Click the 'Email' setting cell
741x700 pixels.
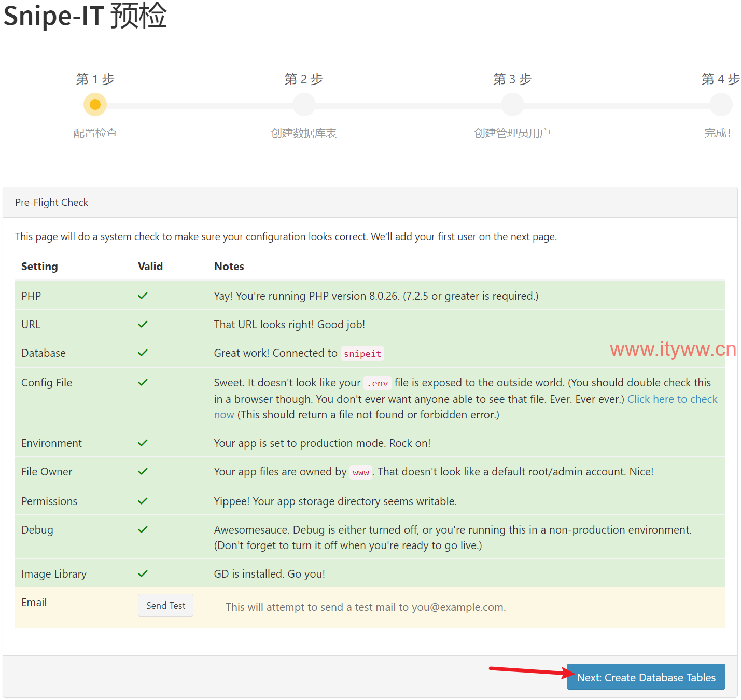[x=34, y=603]
